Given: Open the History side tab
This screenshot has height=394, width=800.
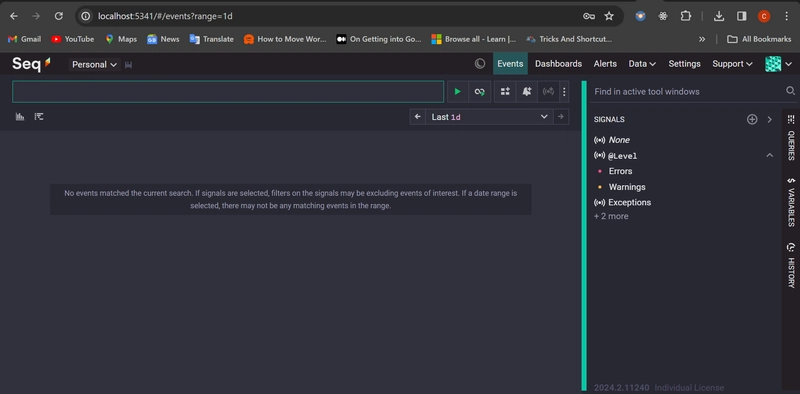Looking at the screenshot, I should 791,265.
